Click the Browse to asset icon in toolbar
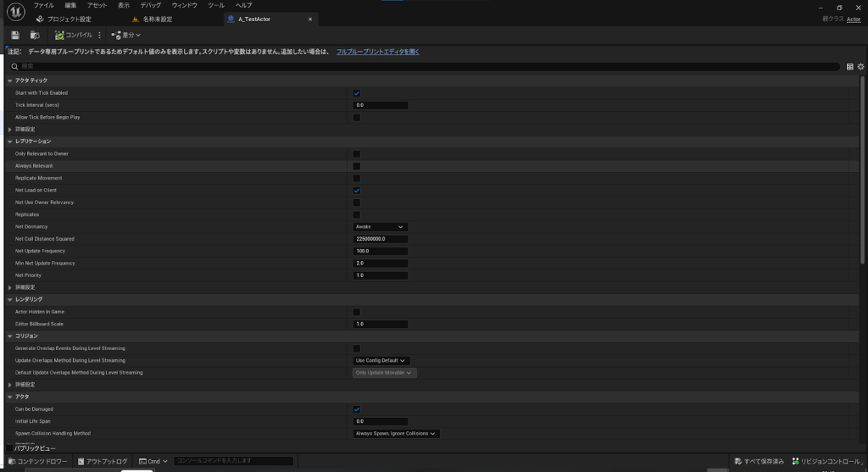The width and height of the screenshot is (868, 472). pyautogui.click(x=35, y=36)
